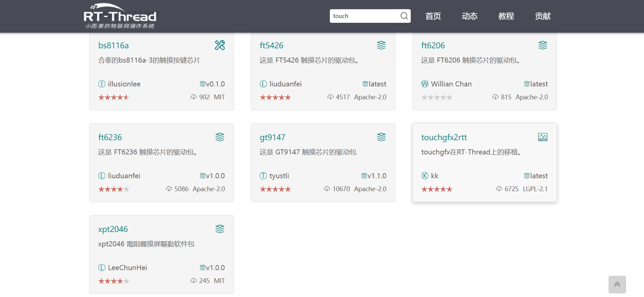Viewport: 644px width, 297px height.
Task: Focus the search field containing touch
Action: 364,16
